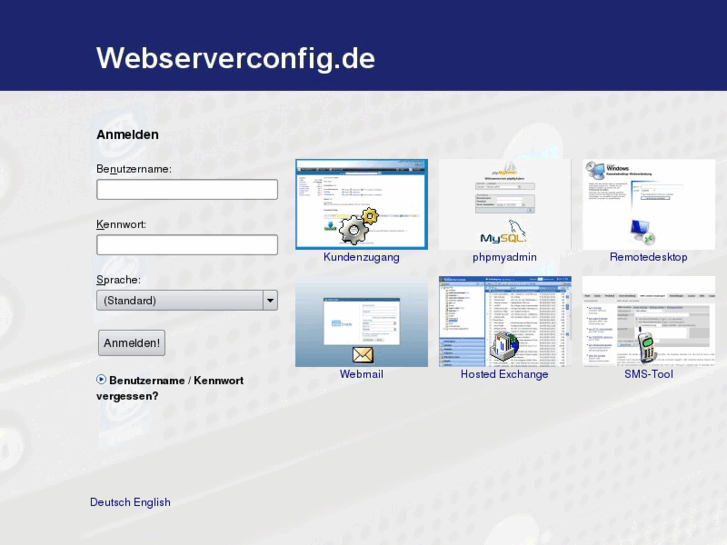Follow the Hosted Exchange text link

point(504,374)
